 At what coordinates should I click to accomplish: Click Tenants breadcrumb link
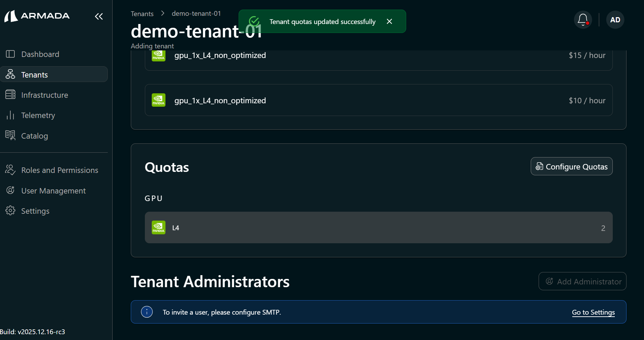point(142,14)
